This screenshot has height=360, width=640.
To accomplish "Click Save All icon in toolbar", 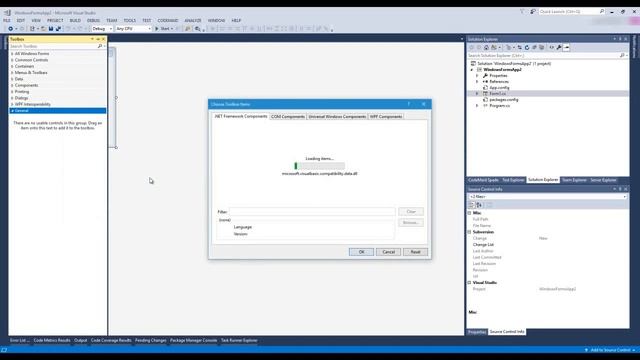I will [x=58, y=29].
